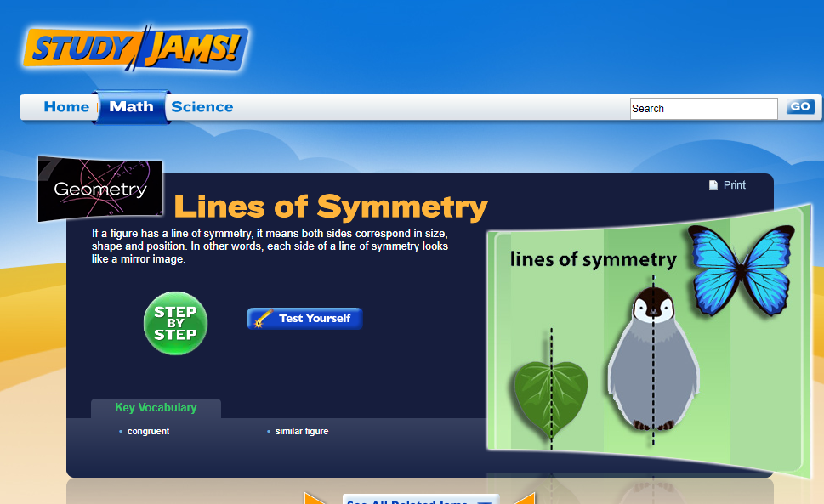The width and height of the screenshot is (824, 504).
Task: Open the Key Vocabulary section
Action: [156, 407]
